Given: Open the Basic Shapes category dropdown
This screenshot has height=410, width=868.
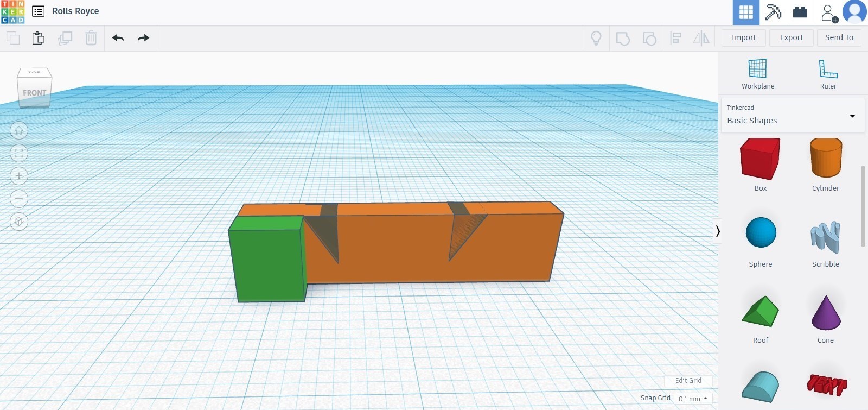Looking at the screenshot, I should (x=792, y=115).
